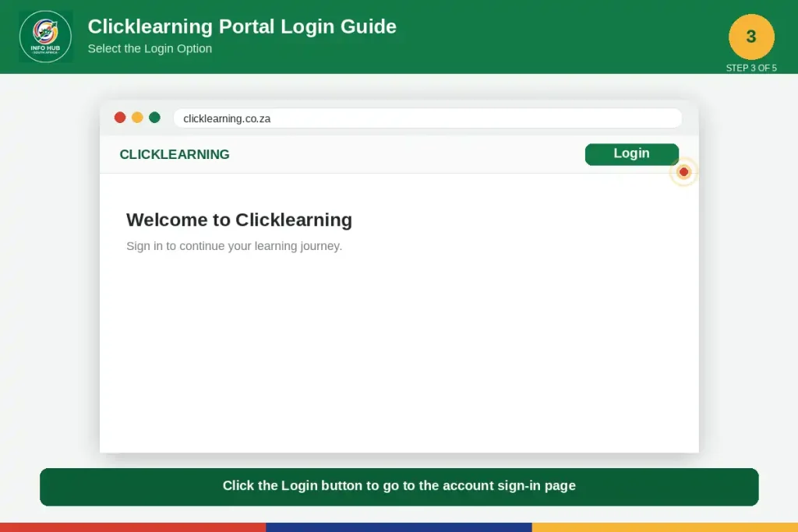Click 'Sign in to continue your learning journey.' text
Image resolution: width=798 pixels, height=532 pixels.
(x=234, y=246)
